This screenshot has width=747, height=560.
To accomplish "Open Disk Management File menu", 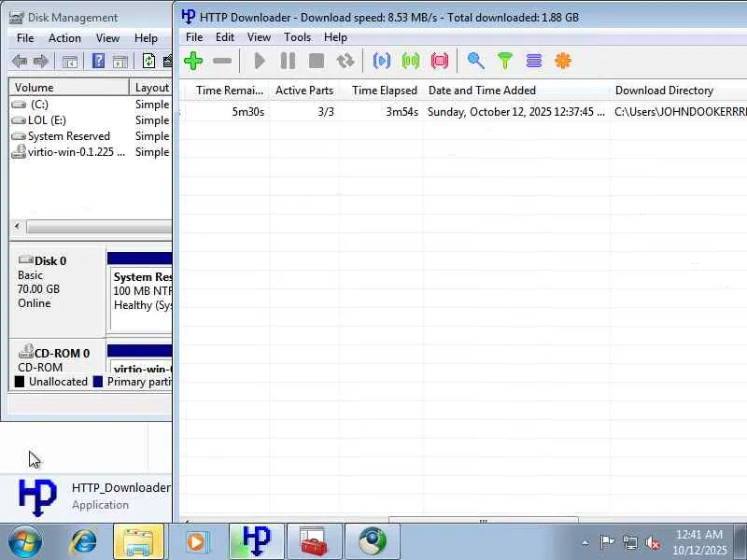I will [x=25, y=38].
